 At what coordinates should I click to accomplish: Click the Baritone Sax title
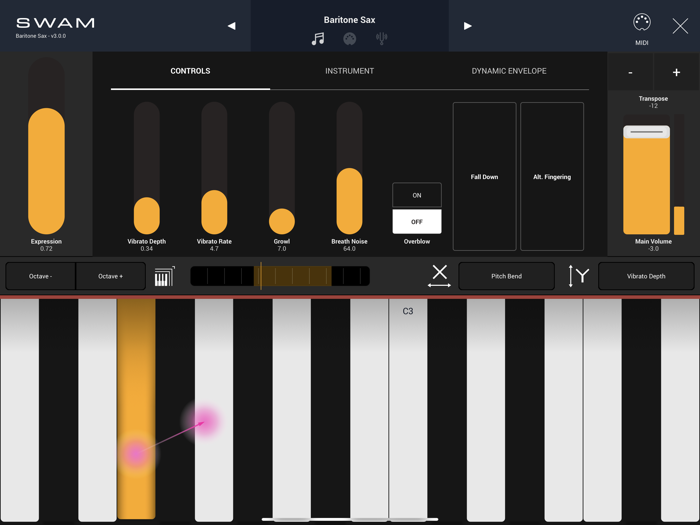350,20
